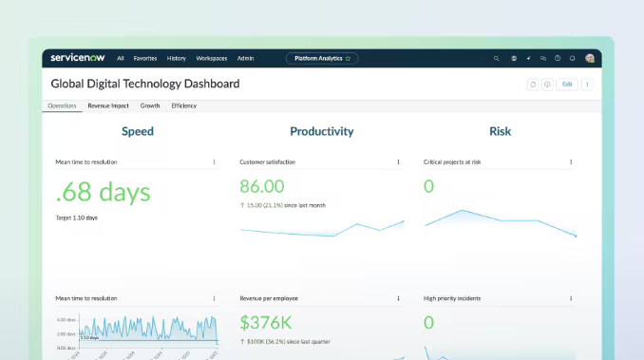Switch to the Revenue Impact tab
Image resolution: width=644 pixels, height=360 pixels.
(x=108, y=105)
